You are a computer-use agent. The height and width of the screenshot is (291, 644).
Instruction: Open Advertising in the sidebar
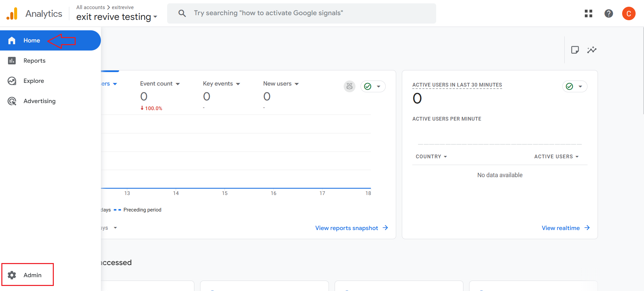point(39,101)
